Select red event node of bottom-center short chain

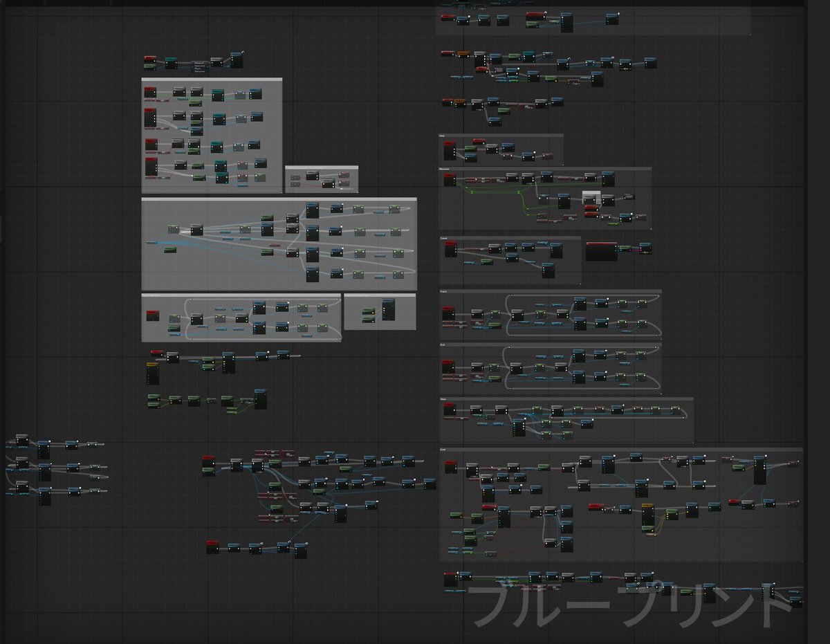pos(212,547)
